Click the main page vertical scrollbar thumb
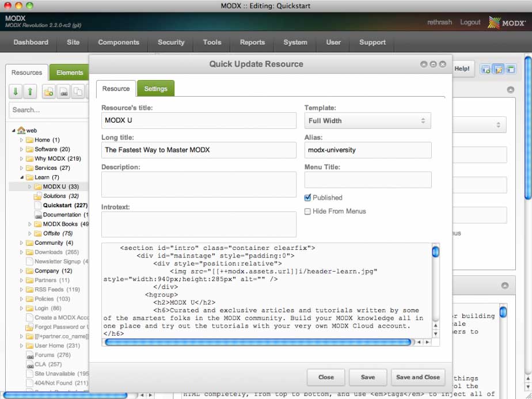The width and height of the screenshot is (532, 399). click(x=529, y=128)
